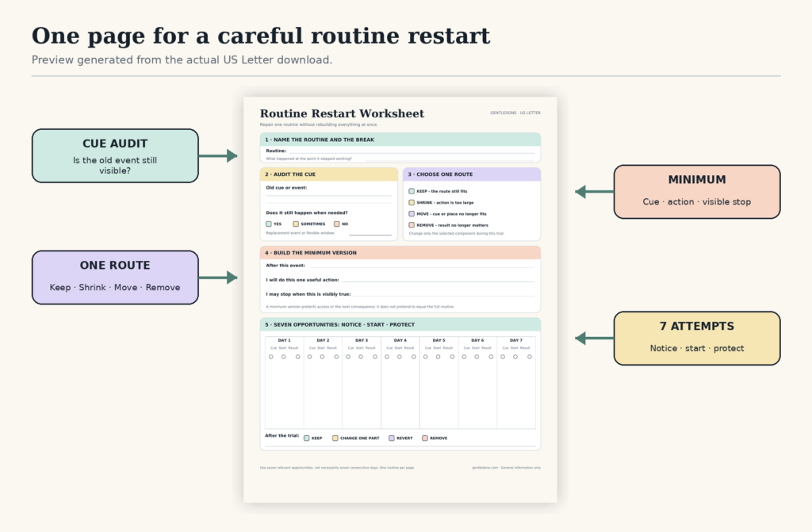Click the 'Old cue or event:' line
Image resolution: width=812 pixels, height=532 pixels.
click(x=328, y=195)
